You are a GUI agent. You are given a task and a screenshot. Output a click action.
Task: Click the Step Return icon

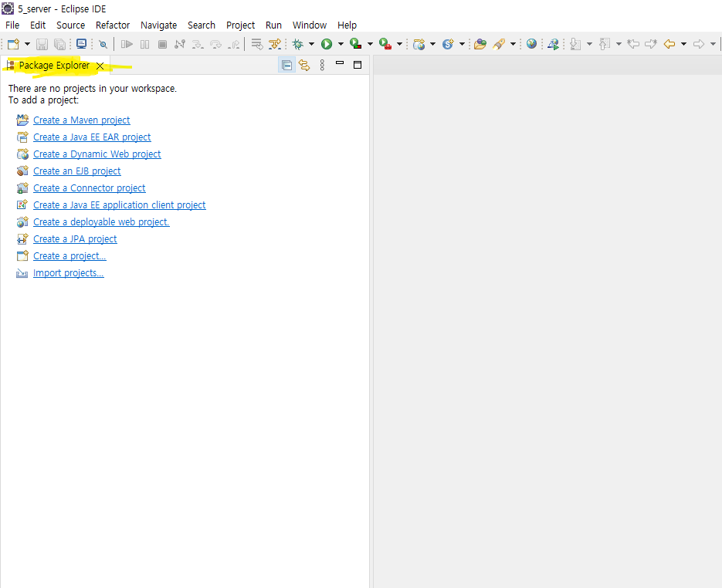(234, 44)
